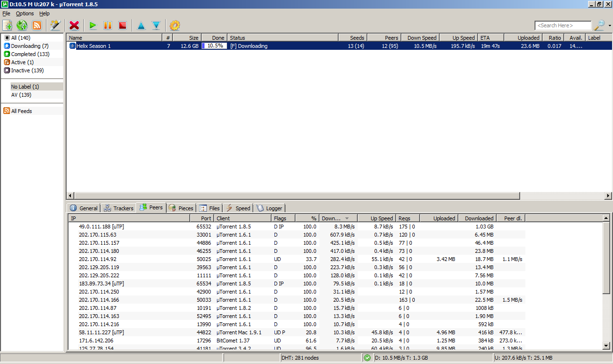Open the Options menu
Screen dimensions: 613x364
coord(25,13)
